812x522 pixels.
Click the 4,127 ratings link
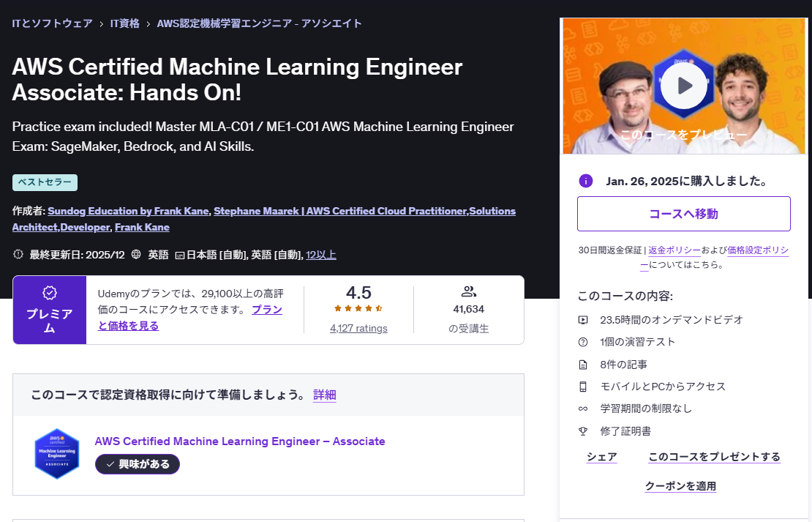click(x=358, y=328)
